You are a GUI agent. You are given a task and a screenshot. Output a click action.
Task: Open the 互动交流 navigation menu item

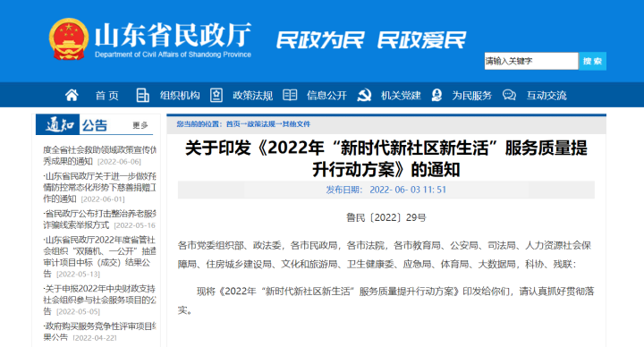coord(547,96)
